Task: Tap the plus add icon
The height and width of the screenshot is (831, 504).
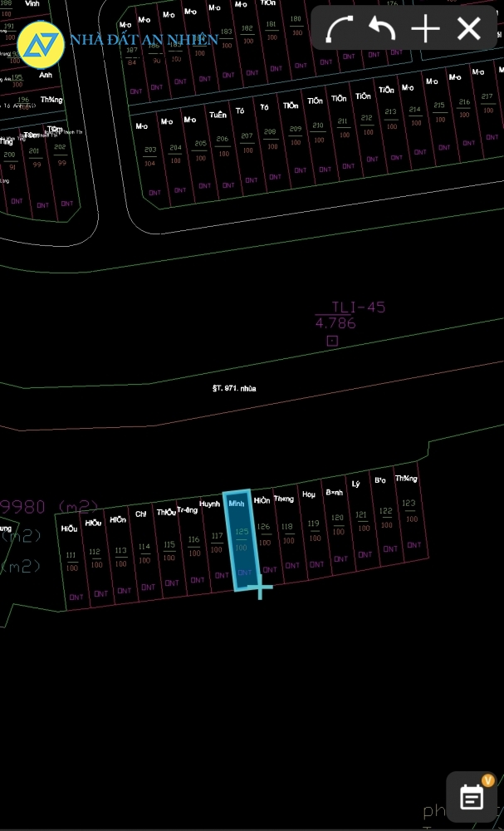Action: coord(425,30)
